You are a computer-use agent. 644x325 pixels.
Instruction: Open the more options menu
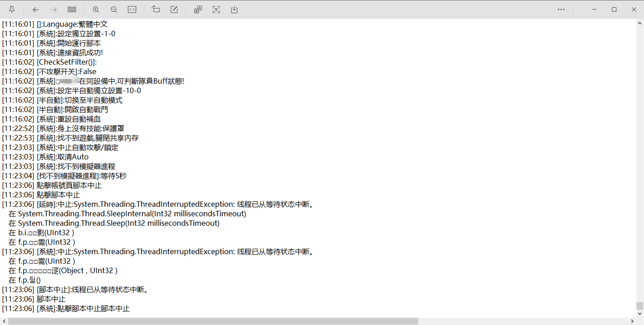click(561, 9)
